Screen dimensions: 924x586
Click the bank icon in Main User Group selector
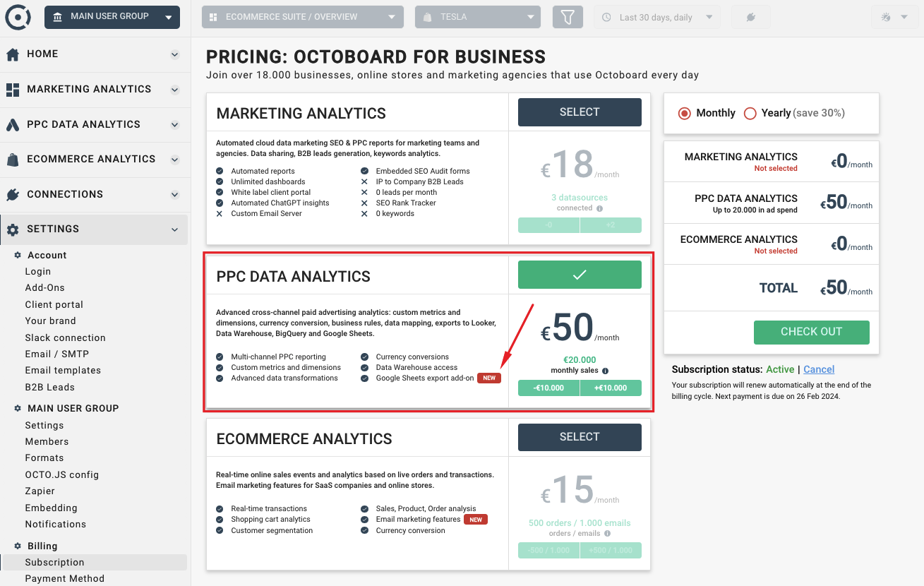[x=57, y=17]
